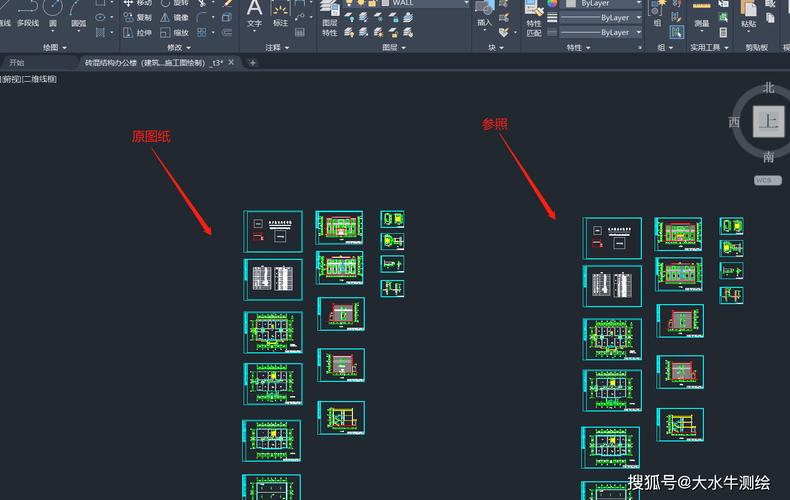
Task: Click the 上 face on ViewCube
Action: [768, 122]
